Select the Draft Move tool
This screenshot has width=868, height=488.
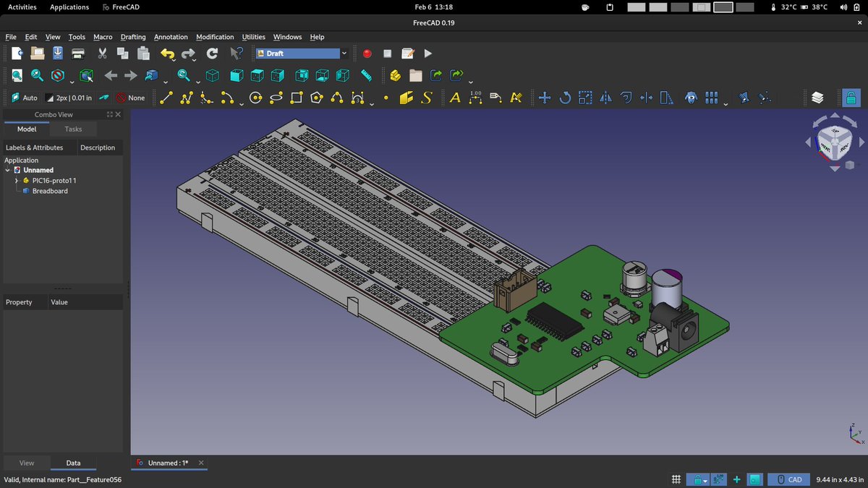click(x=545, y=98)
